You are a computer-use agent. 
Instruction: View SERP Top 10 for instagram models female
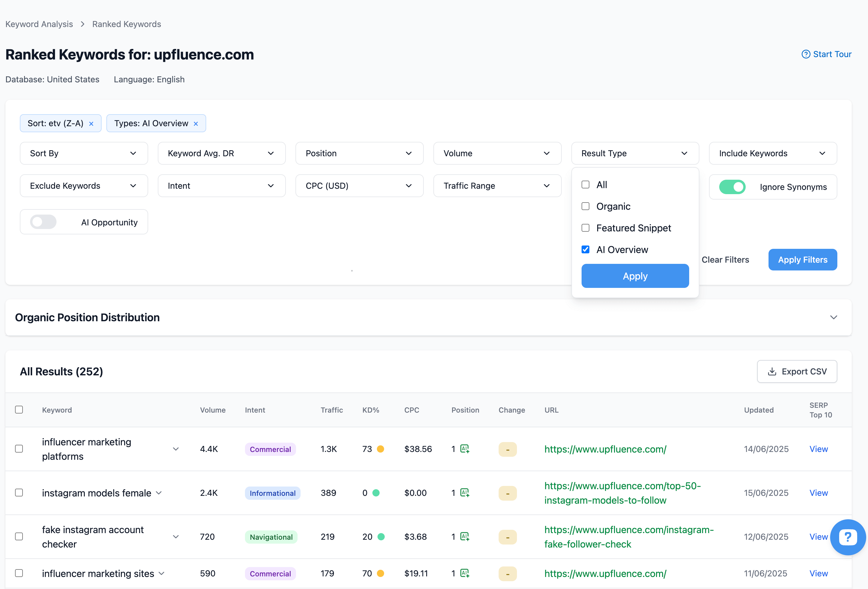(x=819, y=493)
